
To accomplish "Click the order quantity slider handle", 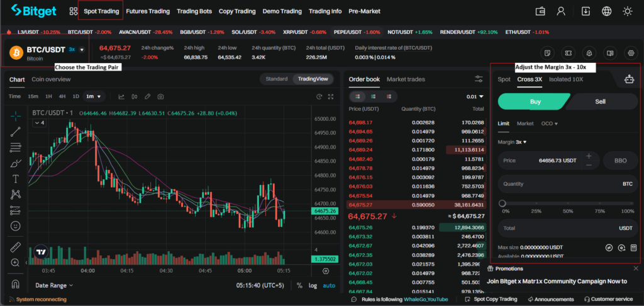I will pyautogui.click(x=502, y=203).
